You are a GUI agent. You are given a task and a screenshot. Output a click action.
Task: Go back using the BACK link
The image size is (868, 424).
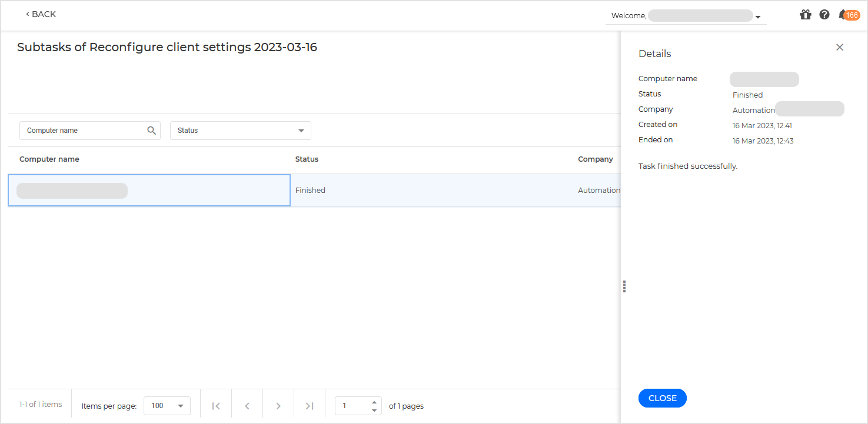click(x=40, y=14)
